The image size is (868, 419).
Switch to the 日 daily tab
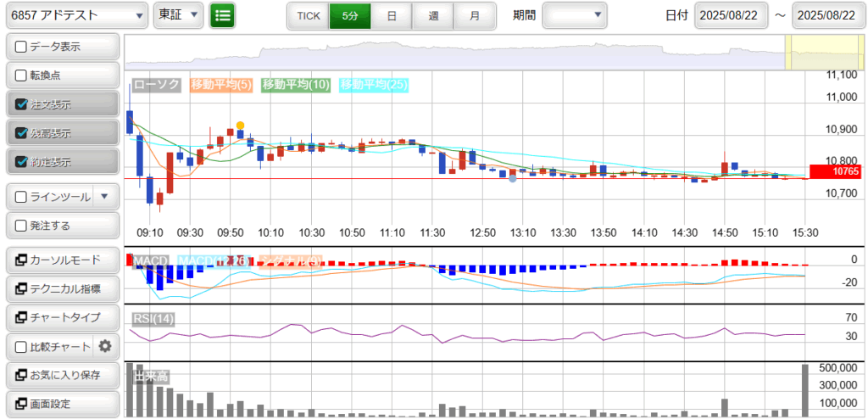pos(392,16)
